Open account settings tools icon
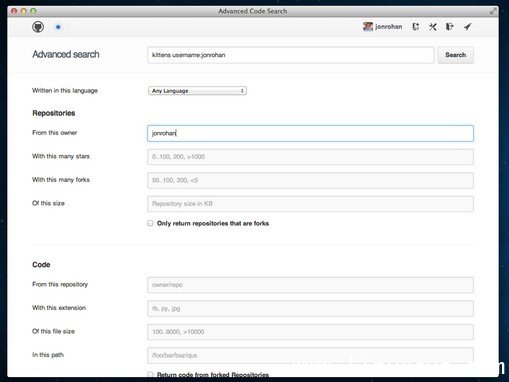The image size is (509, 382). tap(433, 27)
